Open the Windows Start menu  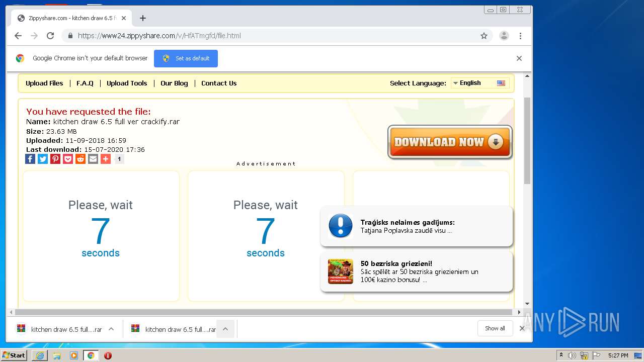pyautogui.click(x=14, y=355)
